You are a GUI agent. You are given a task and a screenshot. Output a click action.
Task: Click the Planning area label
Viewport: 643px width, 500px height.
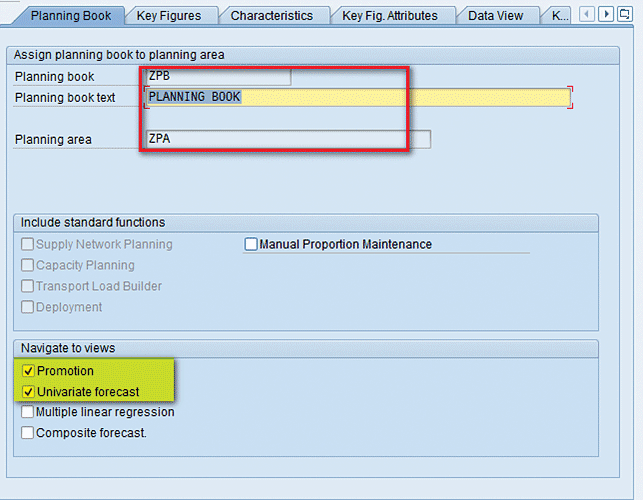pyautogui.click(x=53, y=139)
